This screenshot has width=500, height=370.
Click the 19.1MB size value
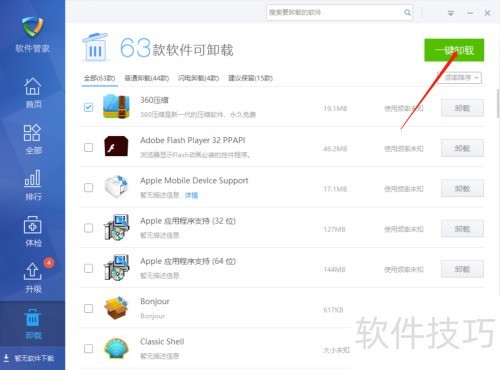point(335,109)
